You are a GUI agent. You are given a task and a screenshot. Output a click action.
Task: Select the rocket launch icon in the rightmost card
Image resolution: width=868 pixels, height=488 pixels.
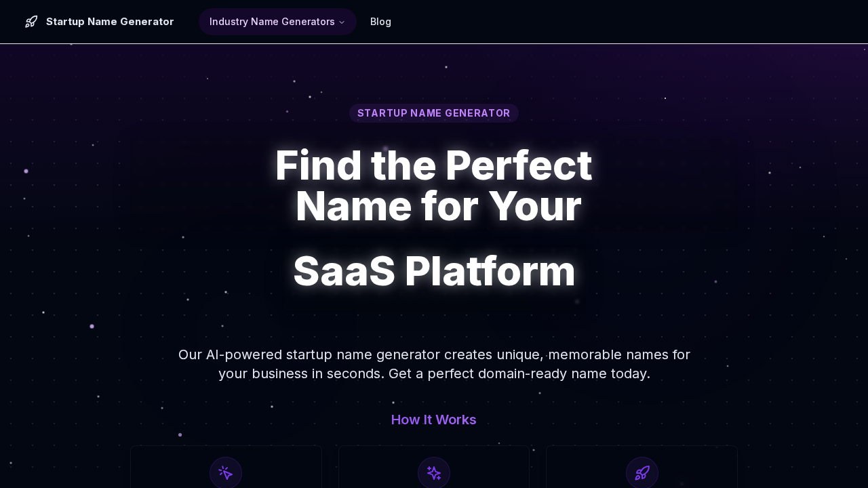coord(642,472)
